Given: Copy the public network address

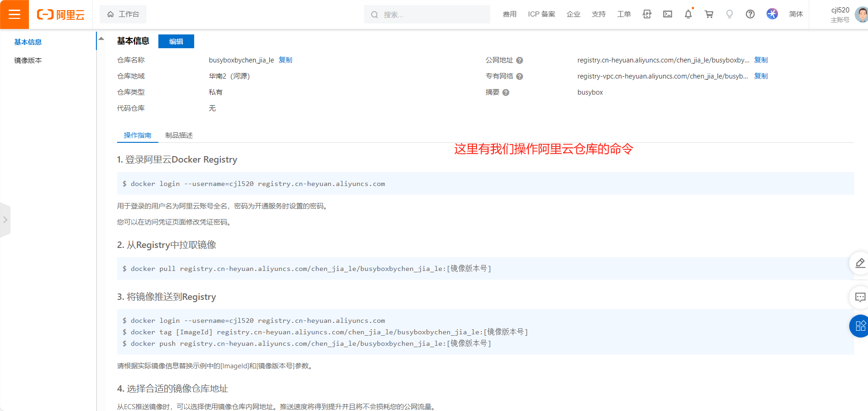Looking at the screenshot, I should [761, 60].
